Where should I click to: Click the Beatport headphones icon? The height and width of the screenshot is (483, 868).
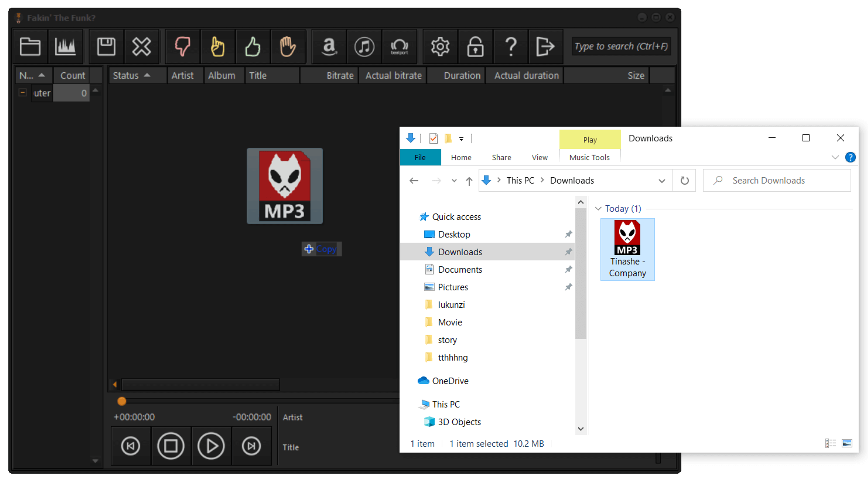click(399, 46)
